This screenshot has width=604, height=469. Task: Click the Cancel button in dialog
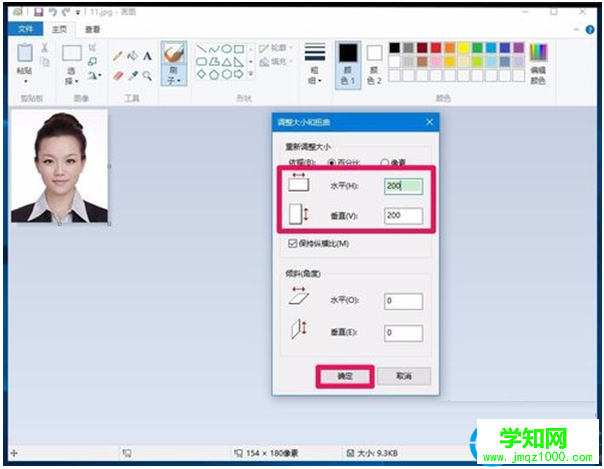404,376
